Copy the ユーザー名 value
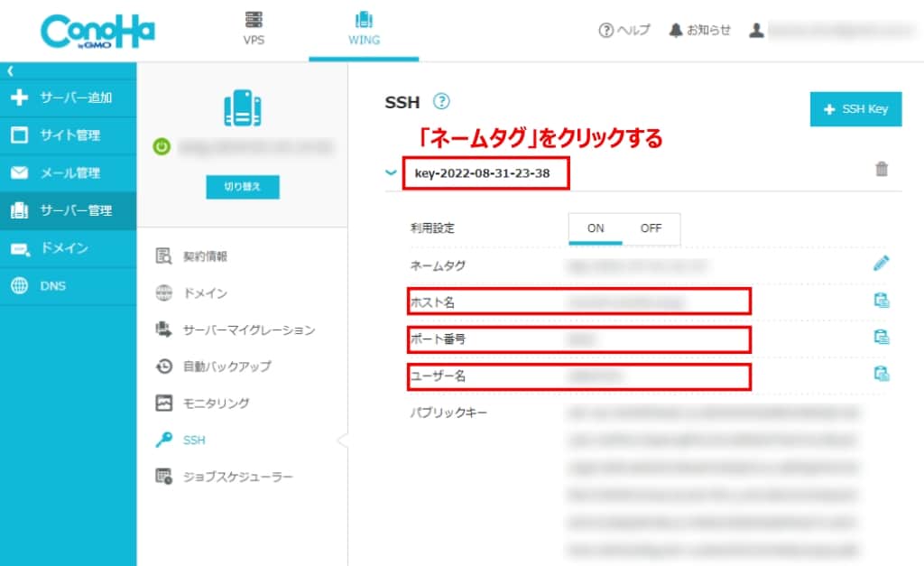Screen dimensions: 924x566 tap(882, 374)
